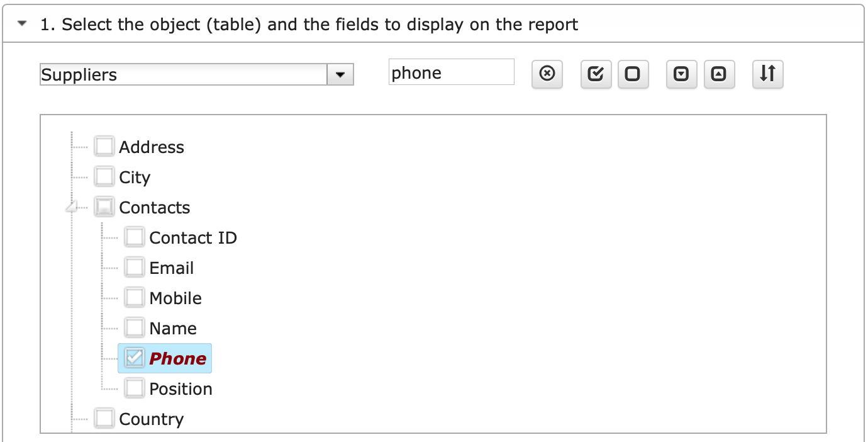868x442 pixels.
Task: Select the Contact ID label
Action: [193, 237]
